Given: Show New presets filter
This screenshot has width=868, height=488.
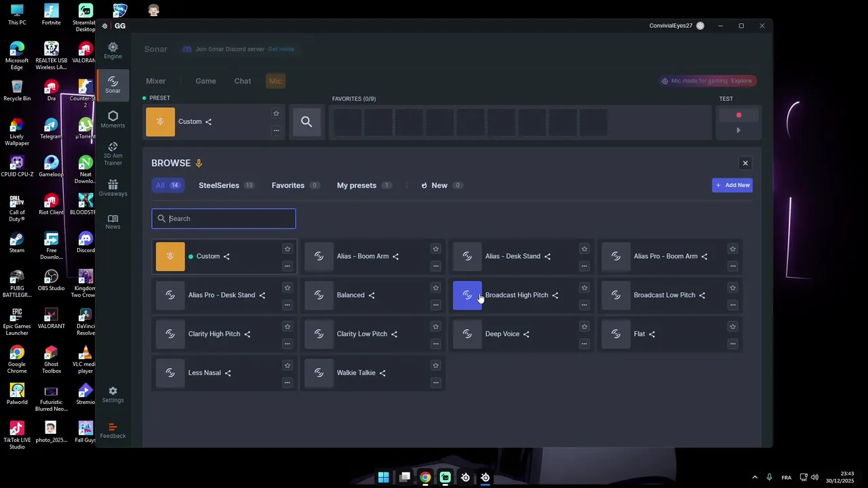Looking at the screenshot, I should pyautogui.click(x=441, y=186).
